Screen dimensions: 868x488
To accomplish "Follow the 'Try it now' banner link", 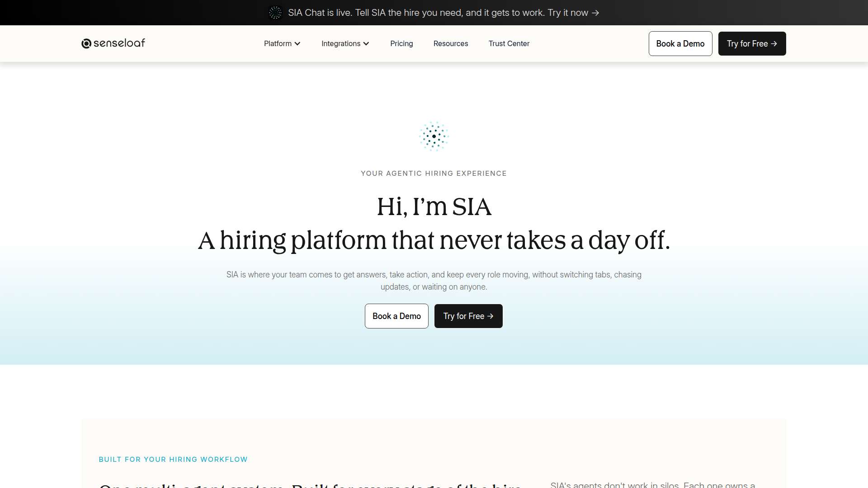I will 573,13.
